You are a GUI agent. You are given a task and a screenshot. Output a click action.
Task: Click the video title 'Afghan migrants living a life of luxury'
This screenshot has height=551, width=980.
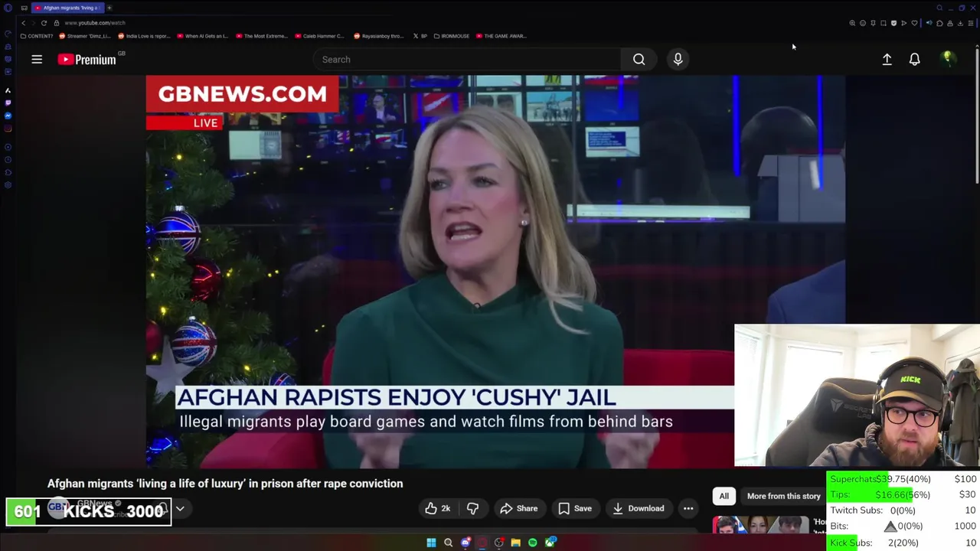coord(225,484)
